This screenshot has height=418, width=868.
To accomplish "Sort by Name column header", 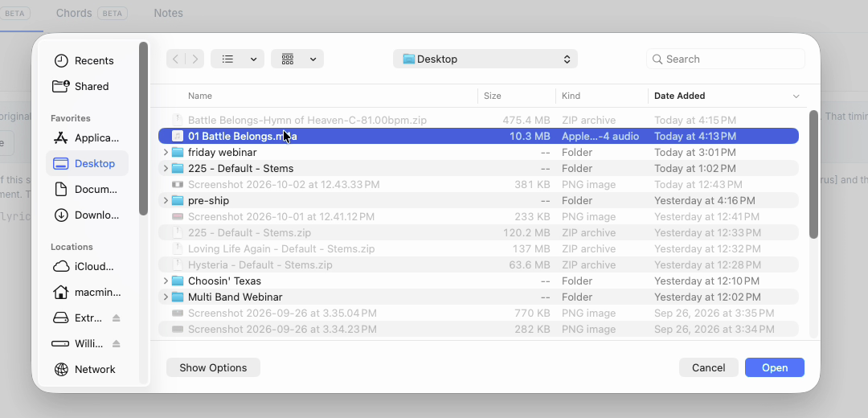I will [200, 96].
